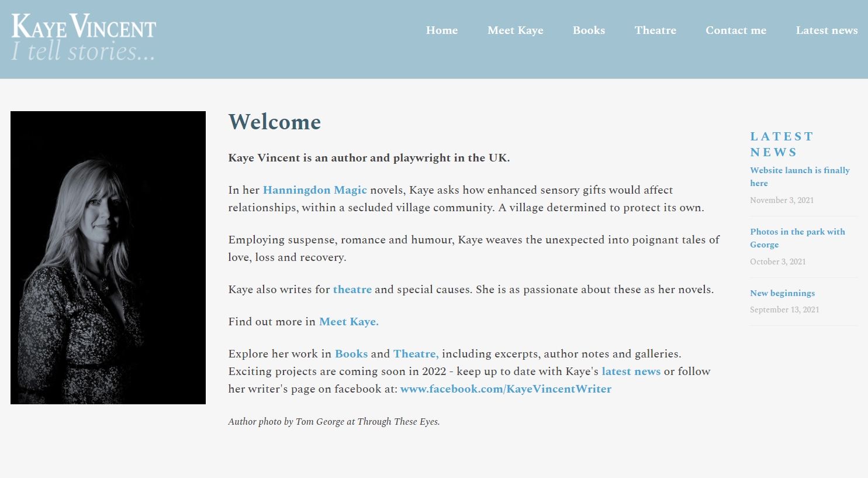Read 'Photos in the park with George' post
Screen dimensions: 868x478
coord(797,238)
